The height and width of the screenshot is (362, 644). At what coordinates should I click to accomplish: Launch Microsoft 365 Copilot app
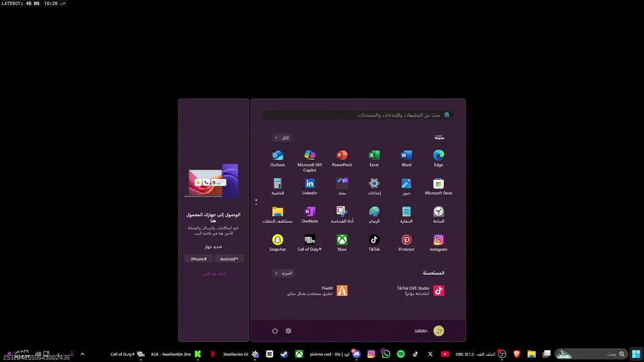pos(309,161)
